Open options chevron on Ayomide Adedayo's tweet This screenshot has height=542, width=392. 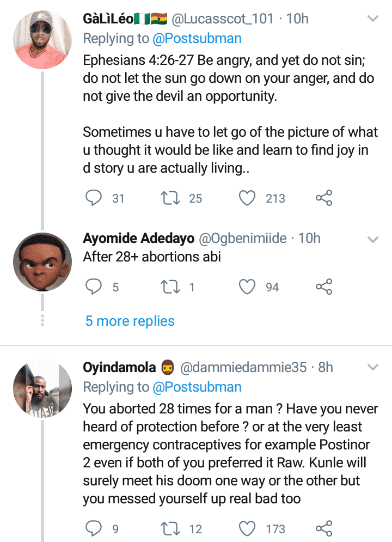373,239
